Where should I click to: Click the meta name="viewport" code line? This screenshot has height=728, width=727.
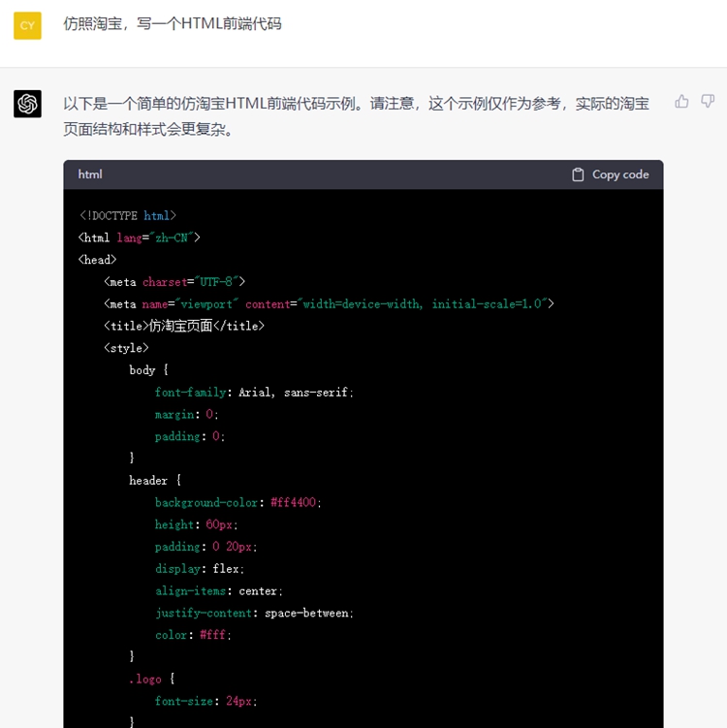click(329, 304)
